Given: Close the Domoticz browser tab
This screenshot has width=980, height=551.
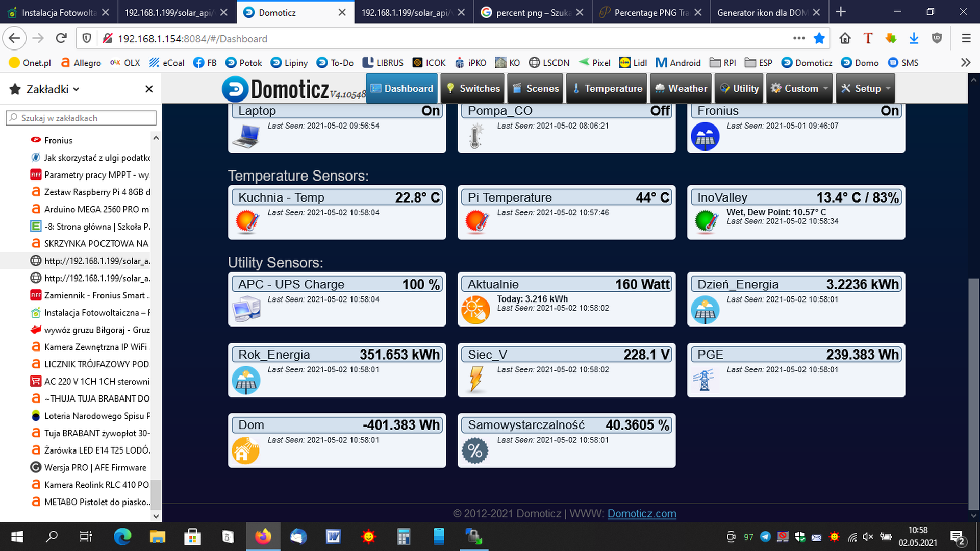Looking at the screenshot, I should point(342,12).
